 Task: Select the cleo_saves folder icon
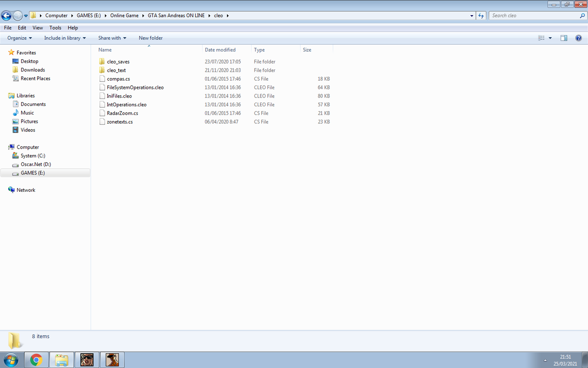coord(102,62)
